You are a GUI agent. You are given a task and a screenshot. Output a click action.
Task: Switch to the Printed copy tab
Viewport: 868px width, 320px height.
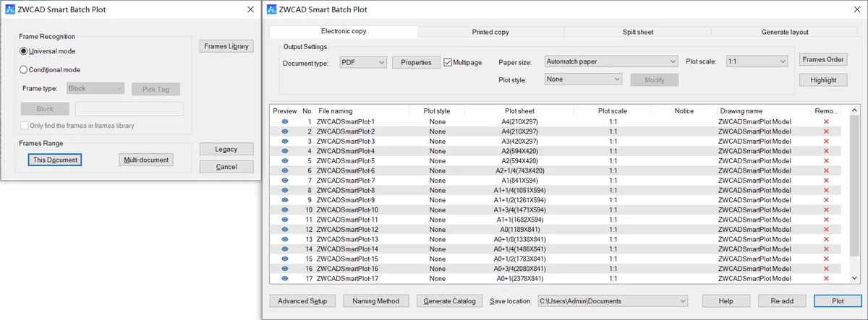coord(490,32)
